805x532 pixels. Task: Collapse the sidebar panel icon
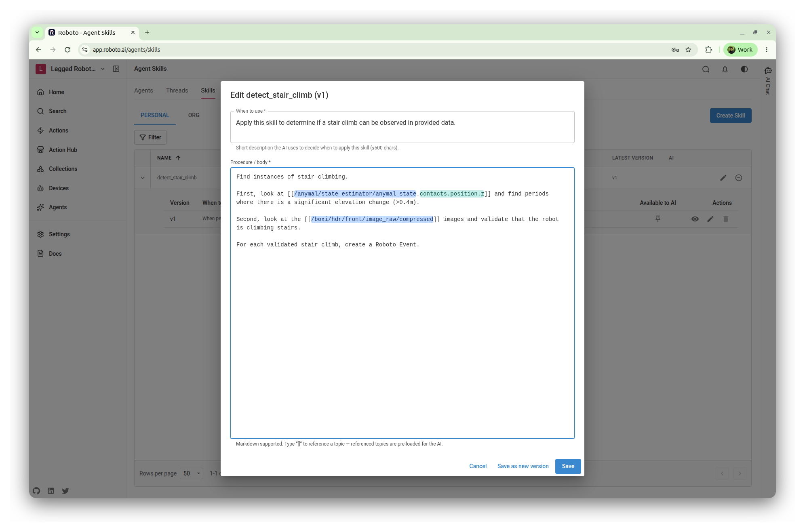(116, 69)
